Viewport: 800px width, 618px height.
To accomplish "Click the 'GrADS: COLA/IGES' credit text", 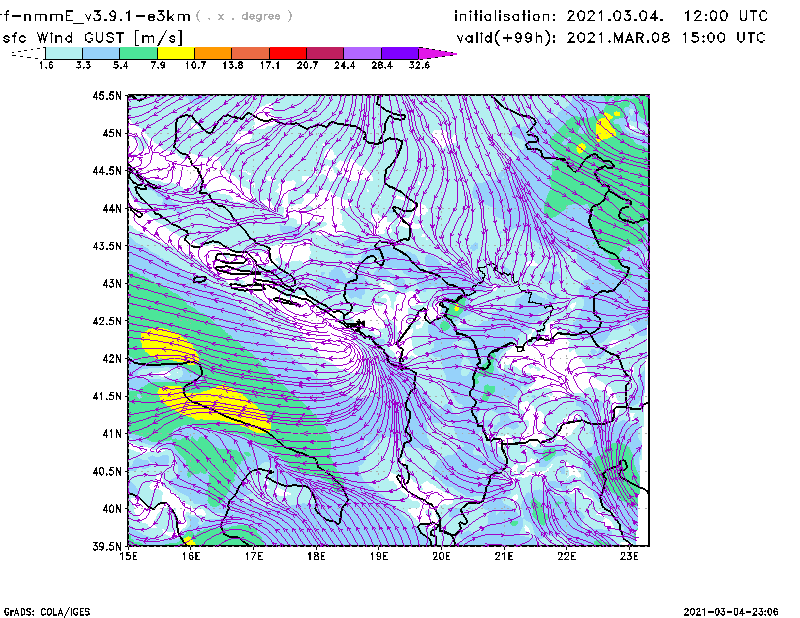I will tap(46, 612).
